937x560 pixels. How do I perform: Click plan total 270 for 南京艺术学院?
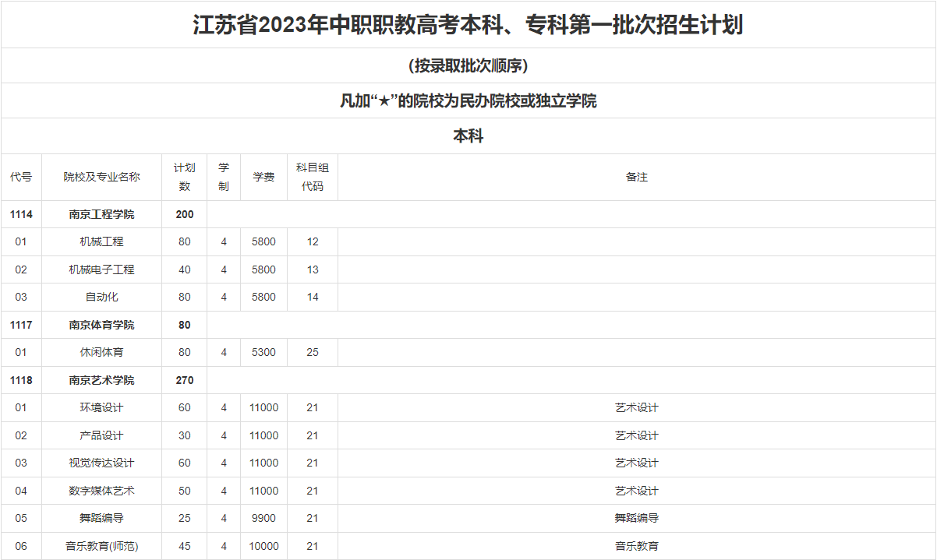pos(184,380)
